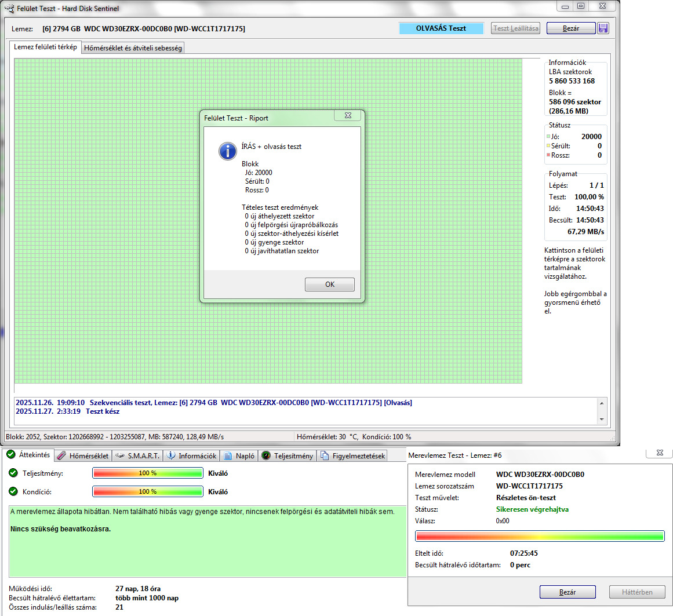Click the Teszt 100,00 % value
Viewport: 673px width, 616px height.
point(589,197)
